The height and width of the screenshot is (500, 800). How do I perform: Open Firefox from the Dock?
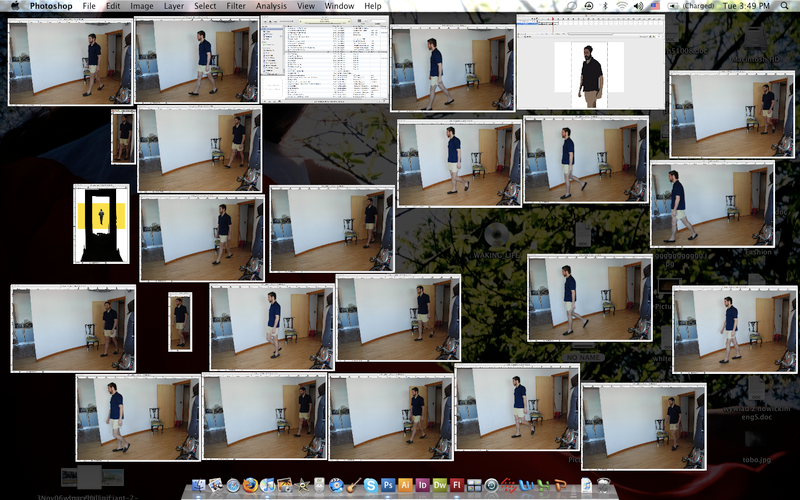coord(250,485)
